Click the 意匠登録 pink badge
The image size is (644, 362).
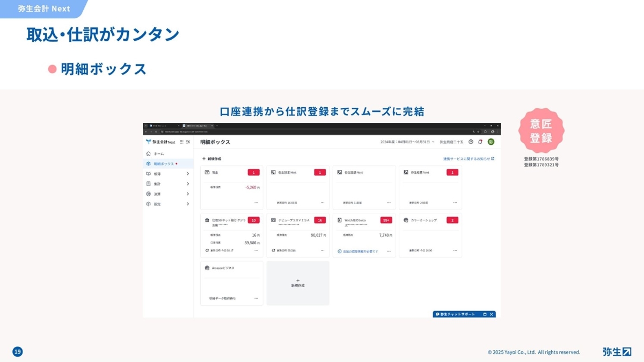pyautogui.click(x=541, y=131)
